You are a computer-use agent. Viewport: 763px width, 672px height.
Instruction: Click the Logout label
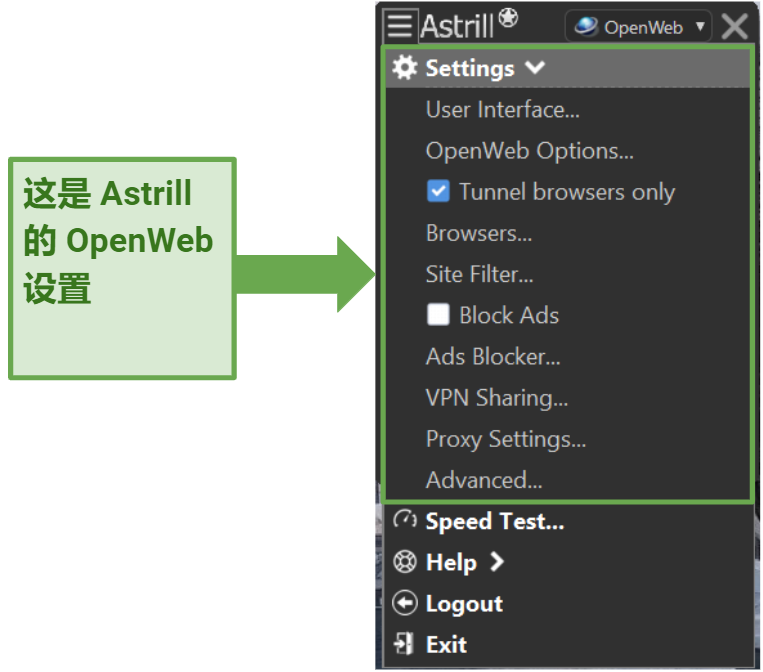(x=464, y=604)
